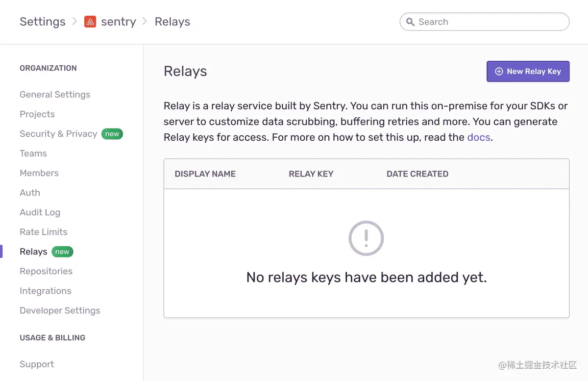Click the exclamation icon in the empty relays table

(x=366, y=238)
